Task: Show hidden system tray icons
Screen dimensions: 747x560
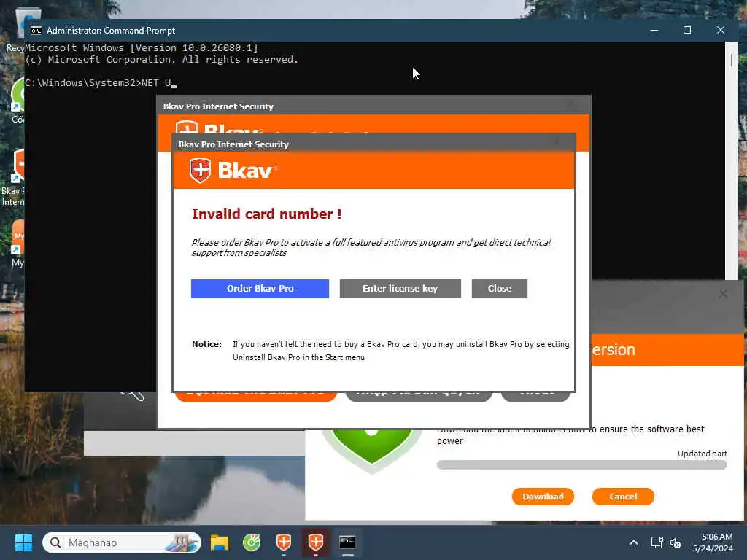Action: (634, 542)
